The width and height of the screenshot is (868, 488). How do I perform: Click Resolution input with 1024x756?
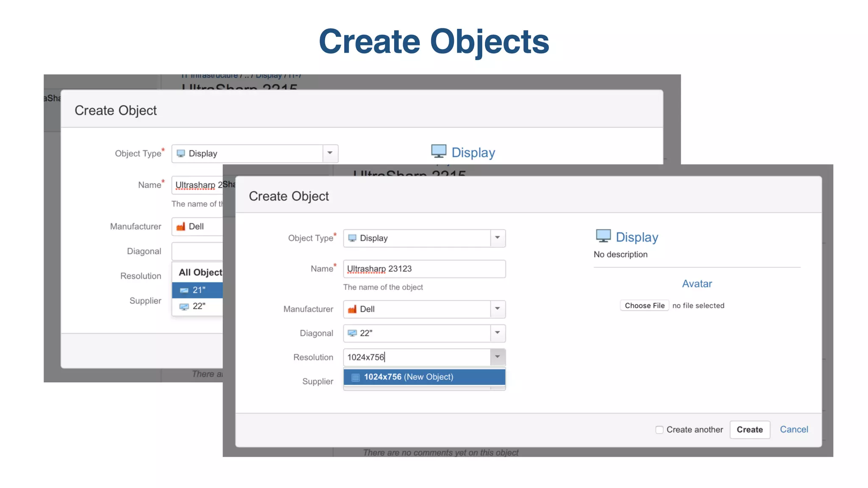coord(417,357)
